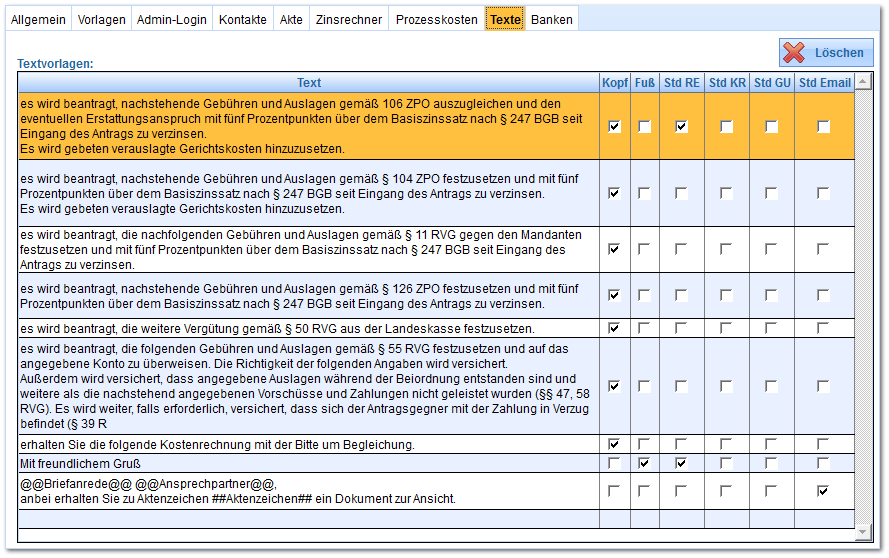The height and width of the screenshot is (558, 889).
Task: Open the Banken tab
Action: point(552,19)
